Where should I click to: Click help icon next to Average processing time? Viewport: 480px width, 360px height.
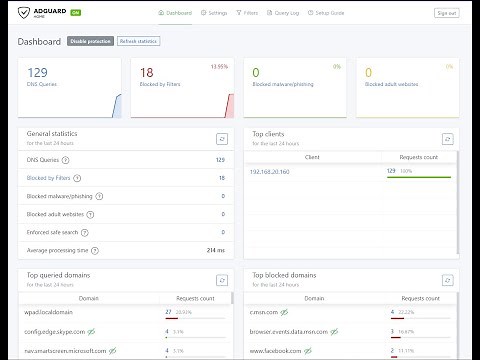pos(95,250)
